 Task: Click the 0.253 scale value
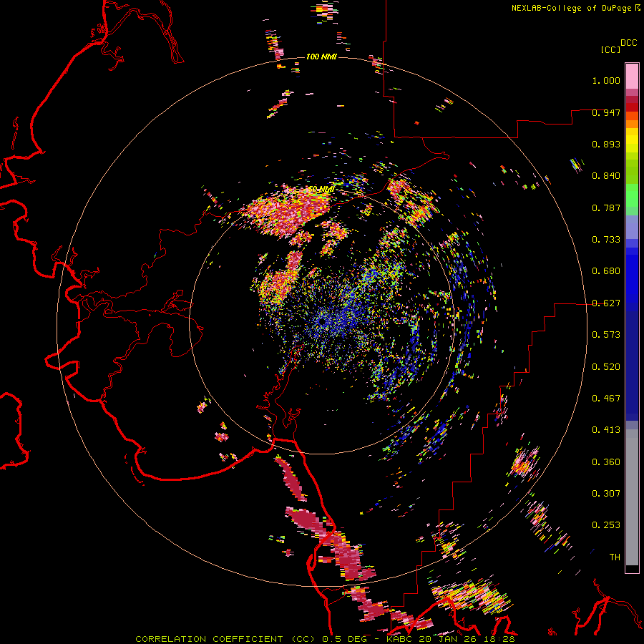606,525
